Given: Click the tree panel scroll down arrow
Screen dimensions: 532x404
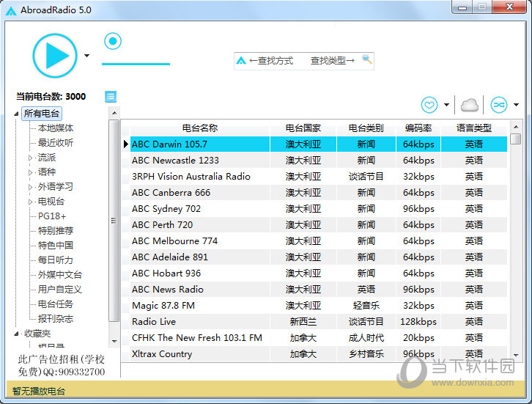Looking at the screenshot, I should [x=114, y=342].
